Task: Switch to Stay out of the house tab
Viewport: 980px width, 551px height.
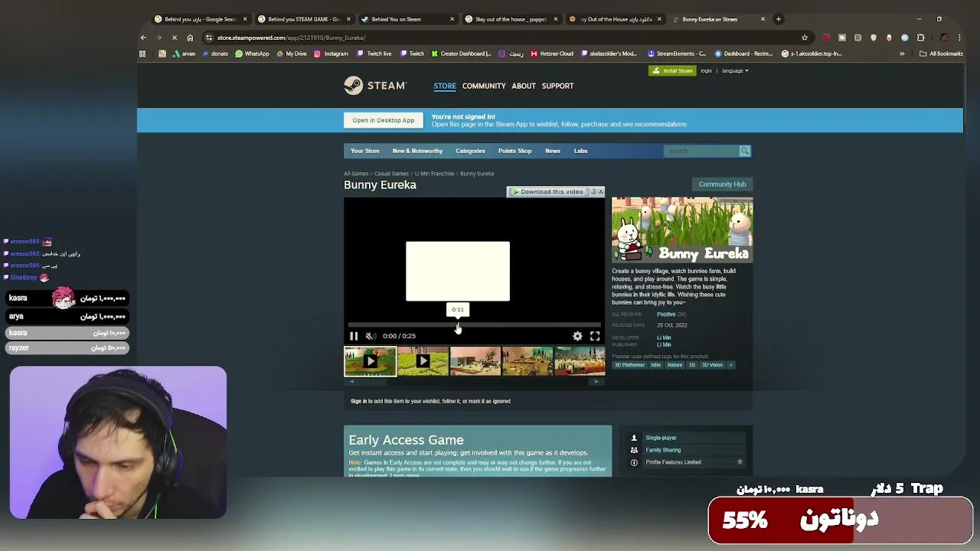Action: (x=511, y=19)
